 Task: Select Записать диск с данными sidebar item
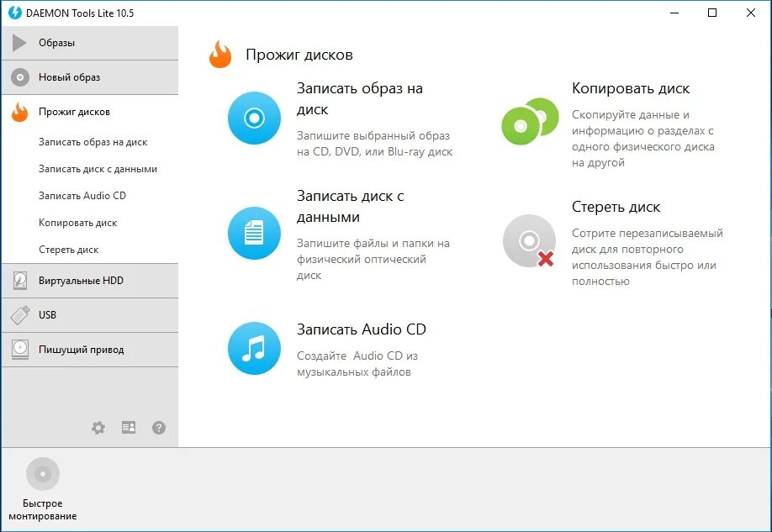(98, 169)
